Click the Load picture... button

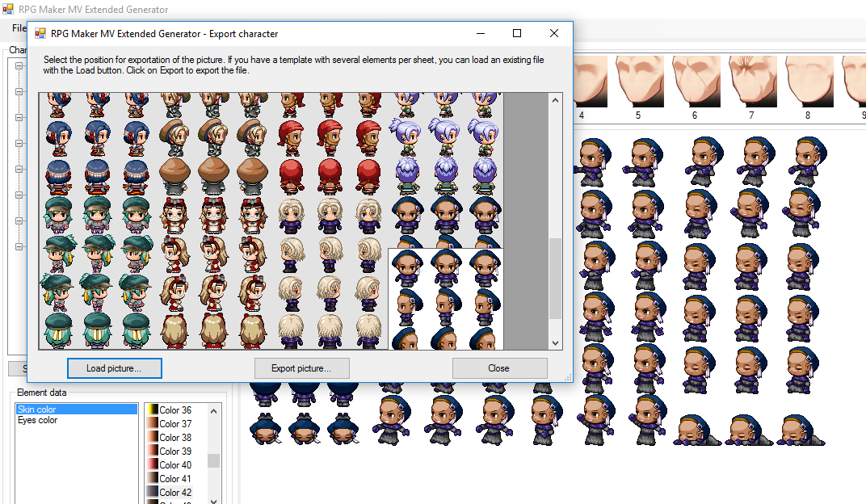coord(115,368)
